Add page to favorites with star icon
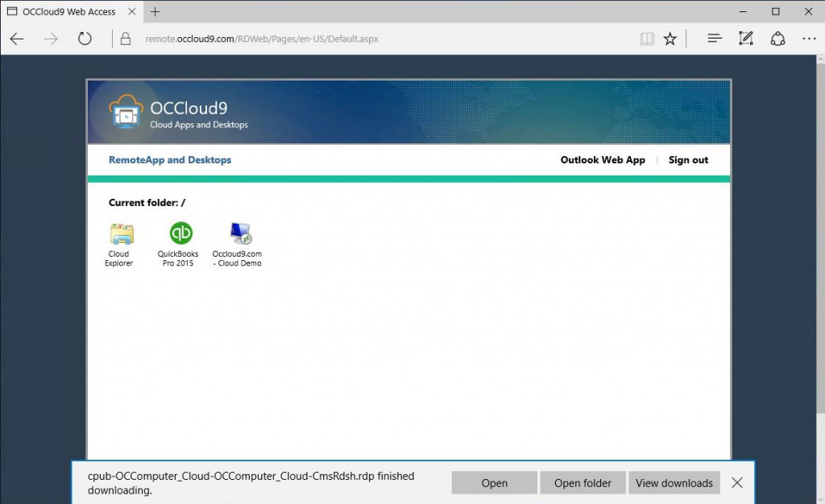The height and width of the screenshot is (504, 825). (x=670, y=39)
